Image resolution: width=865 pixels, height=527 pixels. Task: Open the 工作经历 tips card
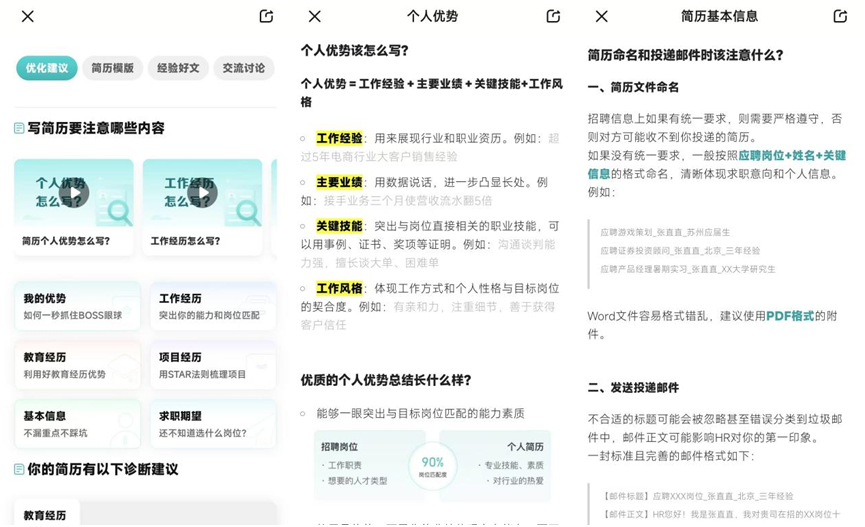click(x=213, y=306)
